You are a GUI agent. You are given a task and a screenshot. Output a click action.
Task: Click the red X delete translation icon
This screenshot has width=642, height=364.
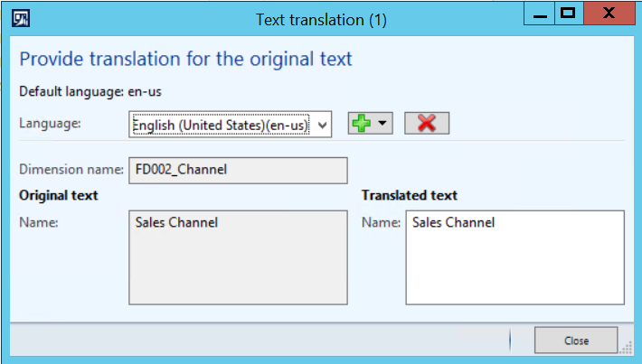[427, 124]
